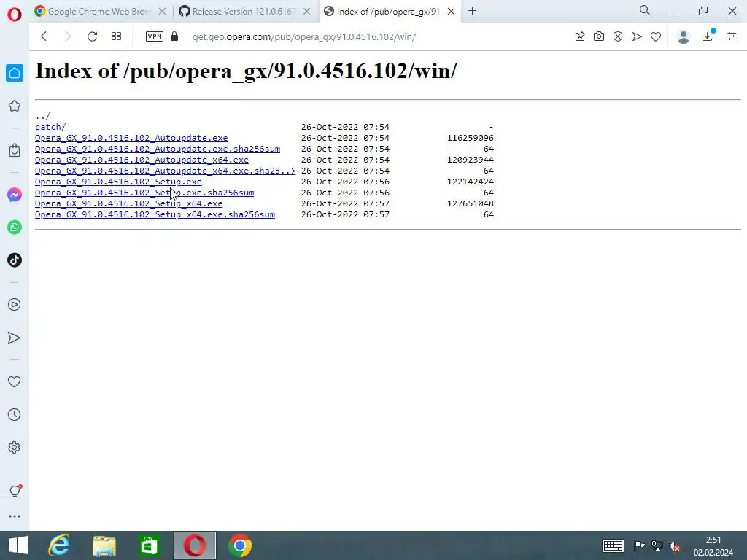Open Settings gear in sidebar
The height and width of the screenshot is (560, 747).
point(15,448)
